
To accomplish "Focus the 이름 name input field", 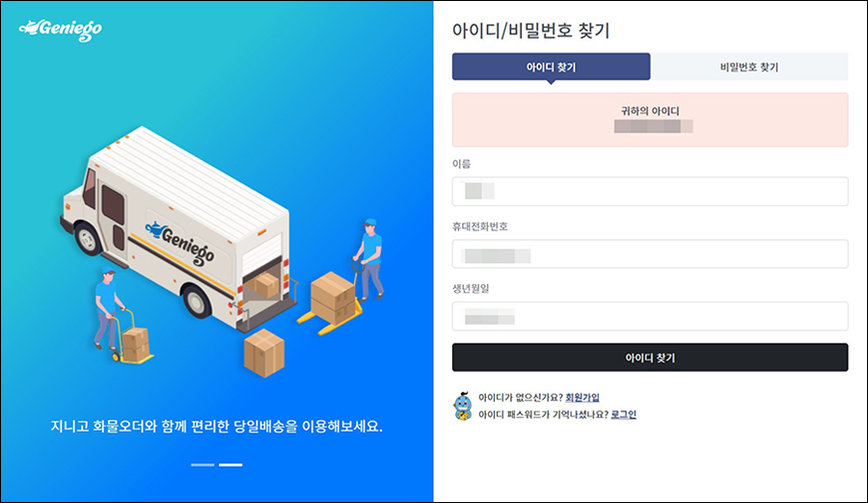I will click(x=650, y=192).
